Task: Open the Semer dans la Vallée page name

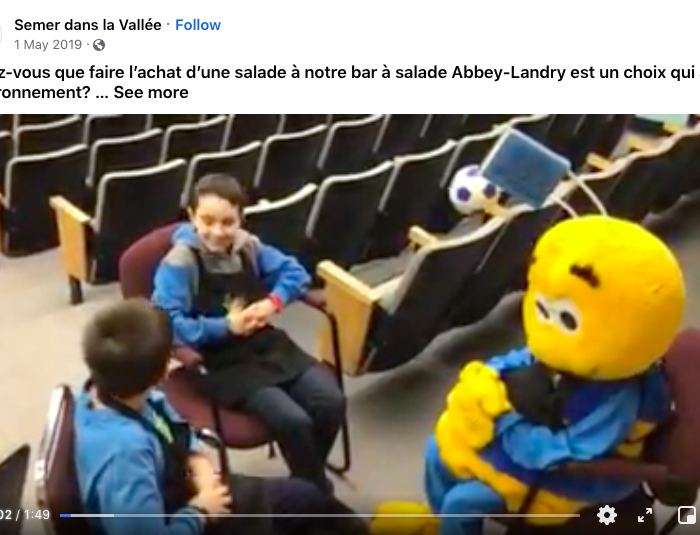Action: tap(88, 25)
